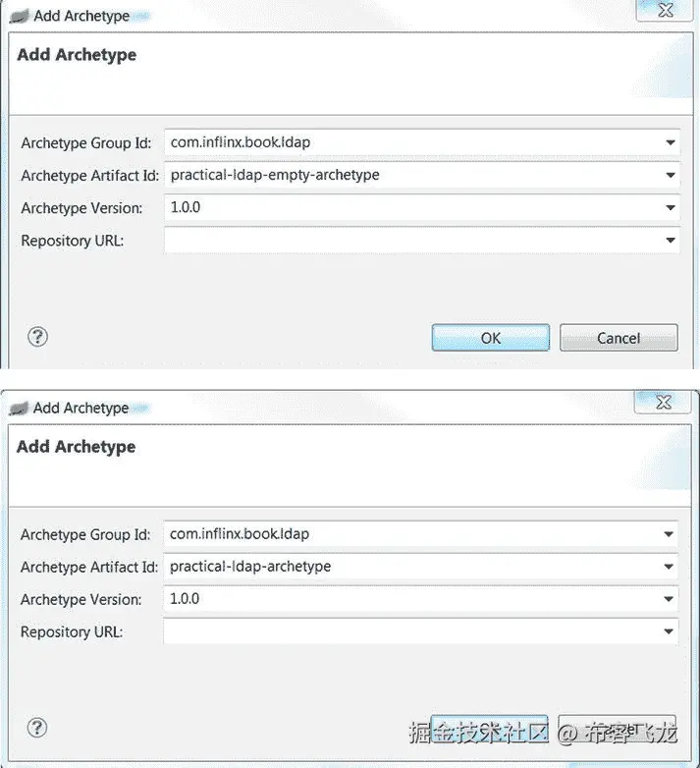Click help icon in upper Add Archetype dialog
700x768 pixels.
point(37,337)
